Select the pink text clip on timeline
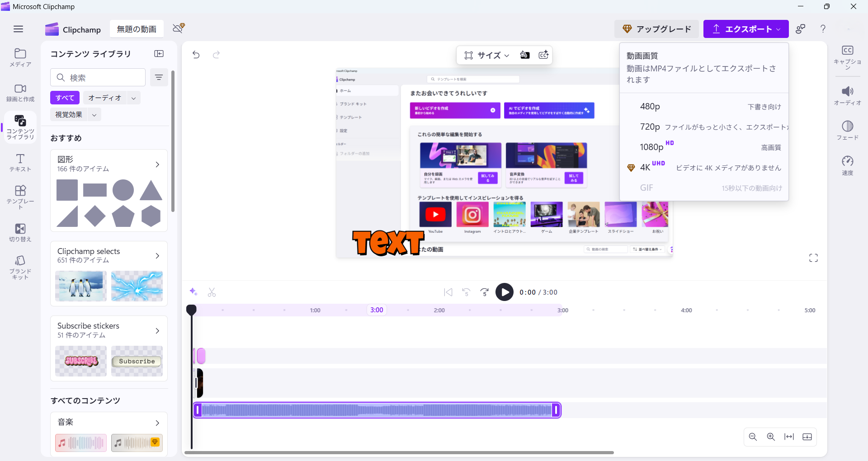868x461 pixels. pos(200,356)
